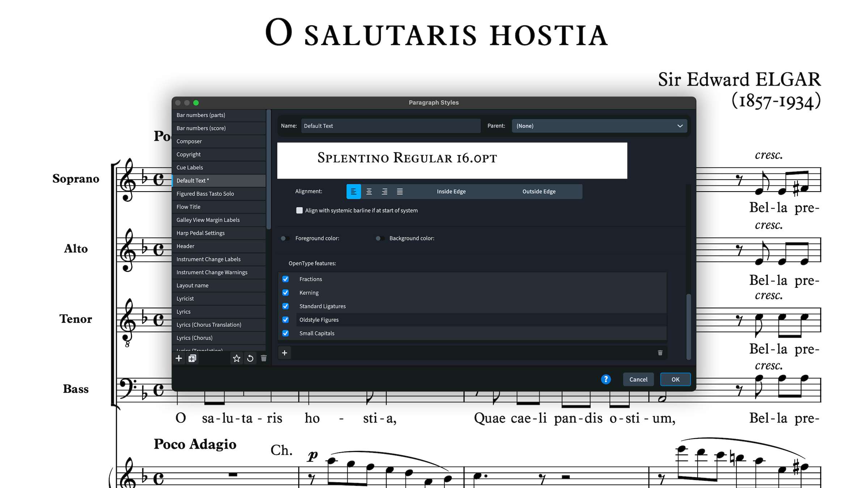Delete the selected style with the trash icon

[264, 358]
